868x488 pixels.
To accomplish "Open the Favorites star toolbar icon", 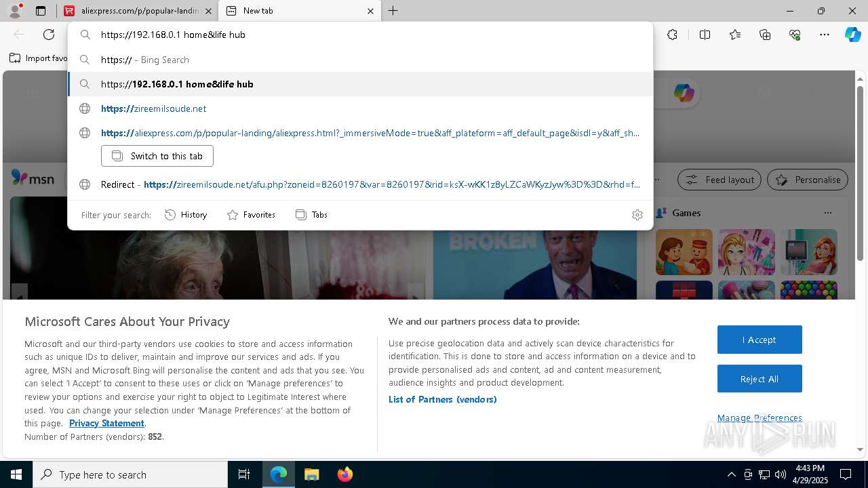I will [735, 35].
